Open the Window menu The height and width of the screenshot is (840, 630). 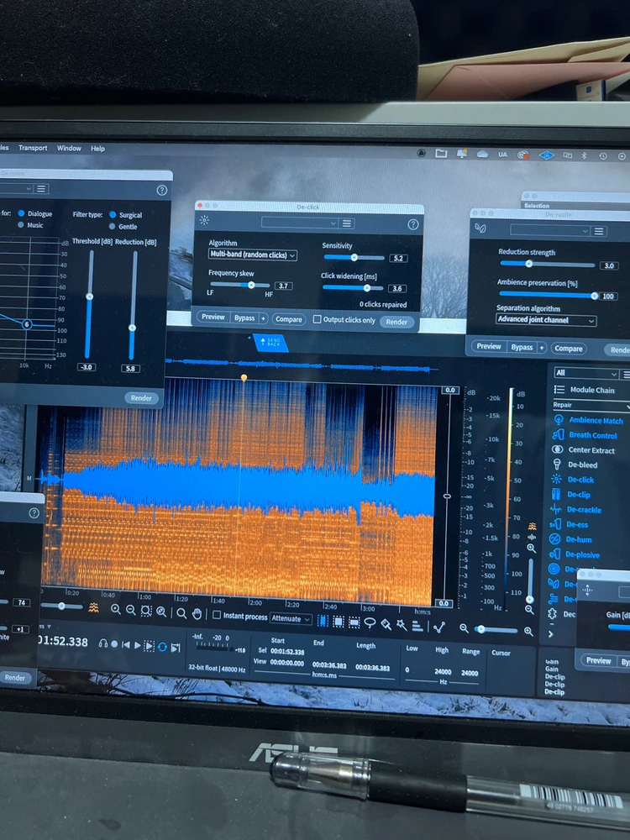click(69, 148)
